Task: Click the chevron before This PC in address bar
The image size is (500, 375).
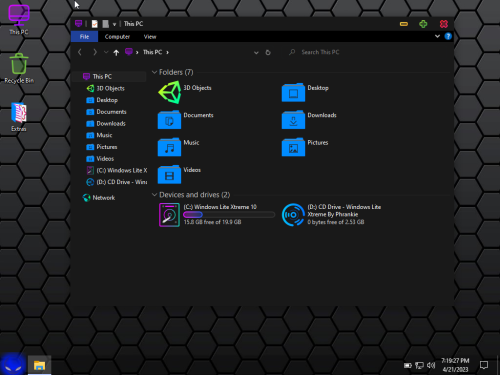Action: pyautogui.click(x=137, y=52)
